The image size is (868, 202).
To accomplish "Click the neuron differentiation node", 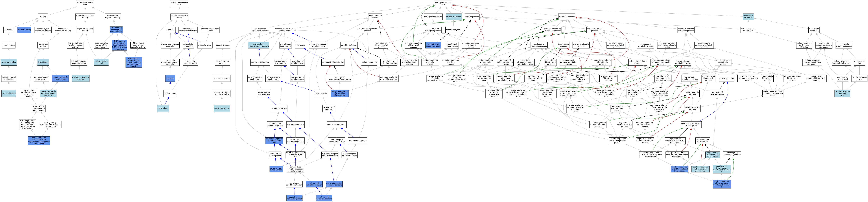I will [337, 125].
